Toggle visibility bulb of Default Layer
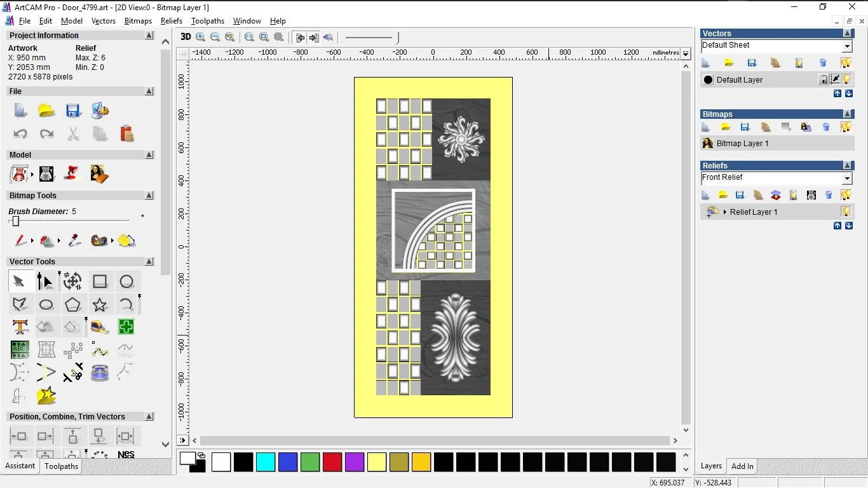The height and width of the screenshot is (488, 868). click(846, 79)
